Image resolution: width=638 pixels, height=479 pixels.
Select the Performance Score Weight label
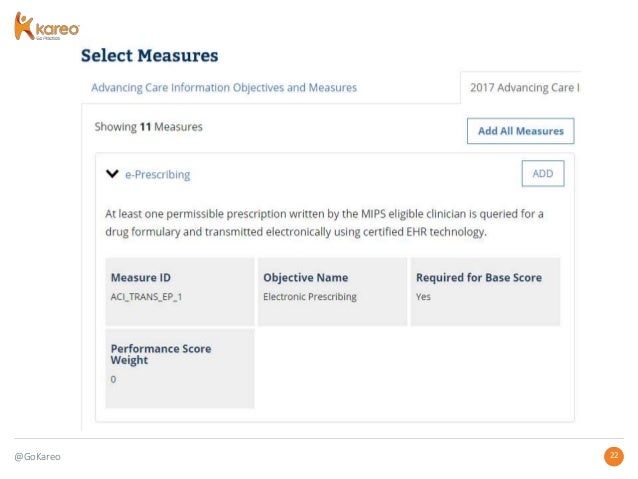click(x=160, y=354)
